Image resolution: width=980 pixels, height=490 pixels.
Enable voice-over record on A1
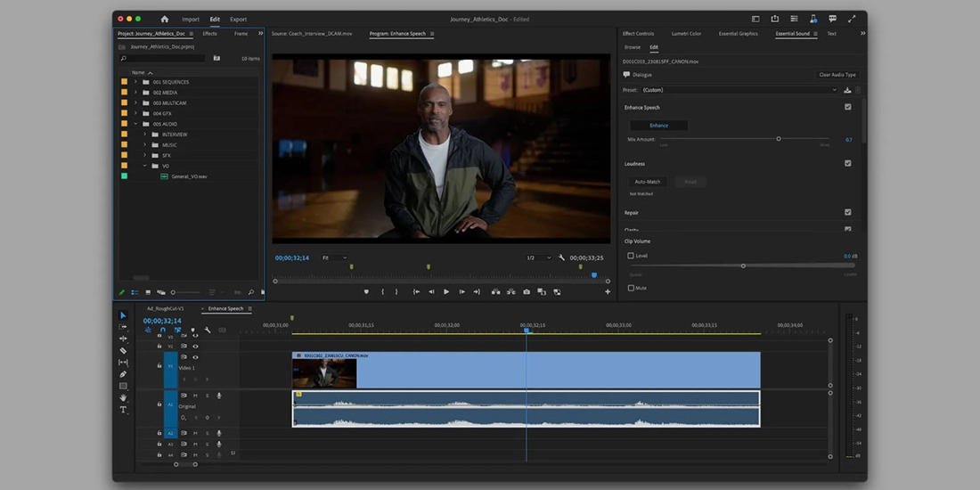(x=219, y=396)
